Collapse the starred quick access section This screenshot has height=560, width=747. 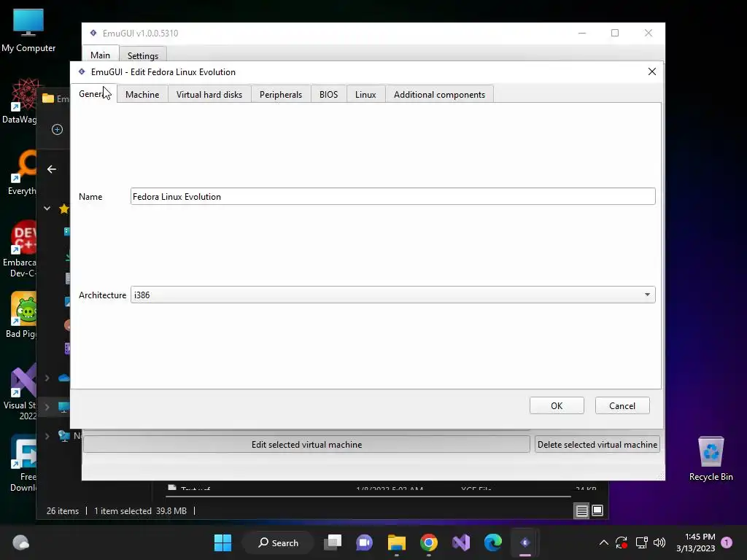[x=47, y=208]
